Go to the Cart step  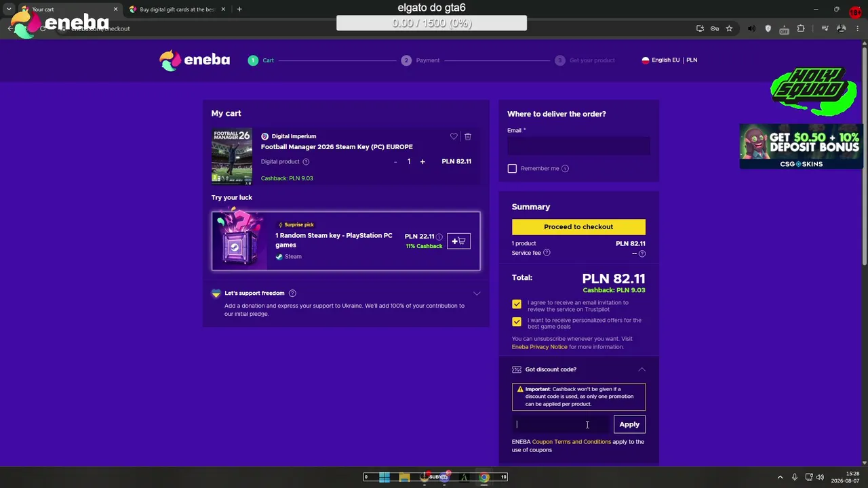261,60
